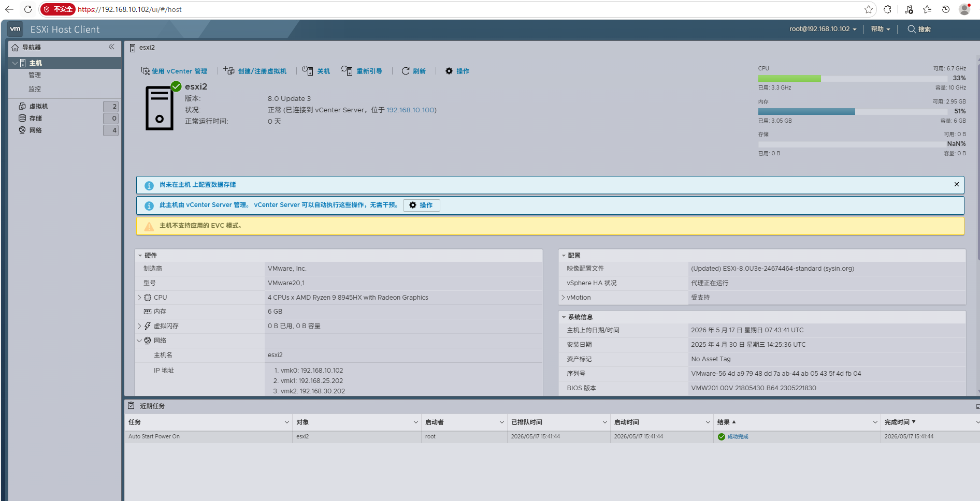Collapse the Host tree node in navigator
Viewport: 980px width, 501px height.
pos(15,63)
